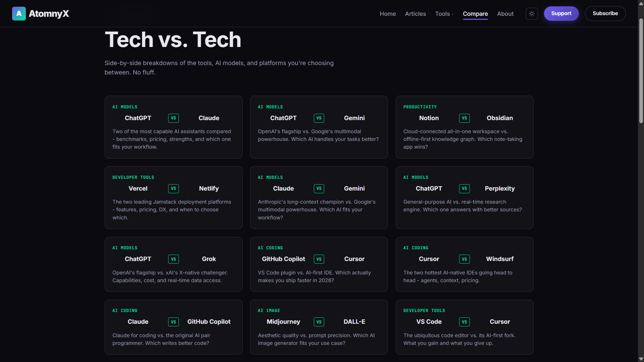Viewport: 644px width, 362px height.
Task: Click VS badge between Cursor and Windsurf
Action: tap(464, 259)
